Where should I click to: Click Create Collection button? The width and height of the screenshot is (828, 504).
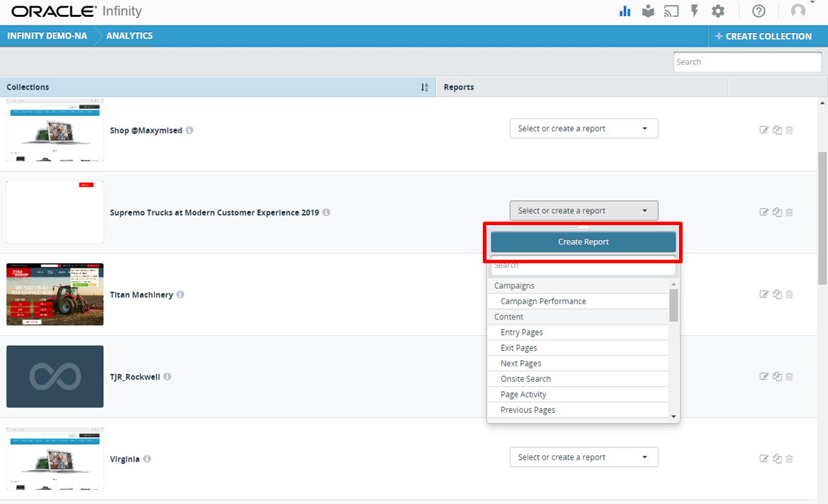click(763, 37)
